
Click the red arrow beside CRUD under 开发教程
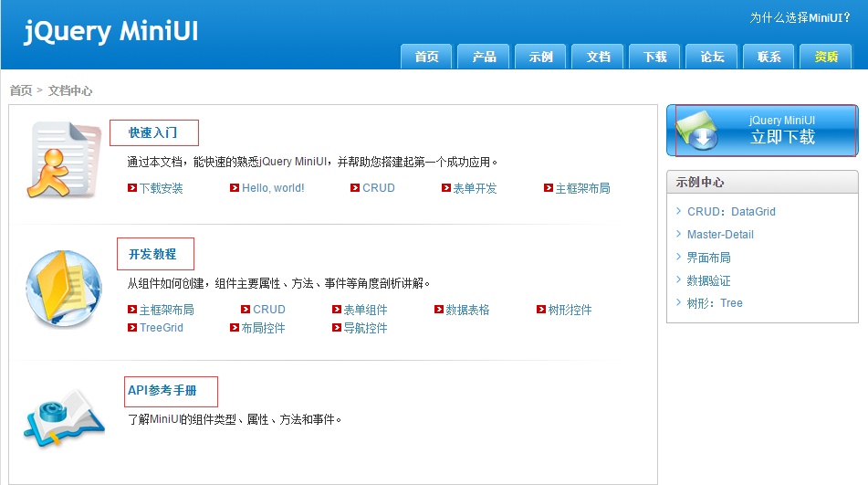coord(246,309)
